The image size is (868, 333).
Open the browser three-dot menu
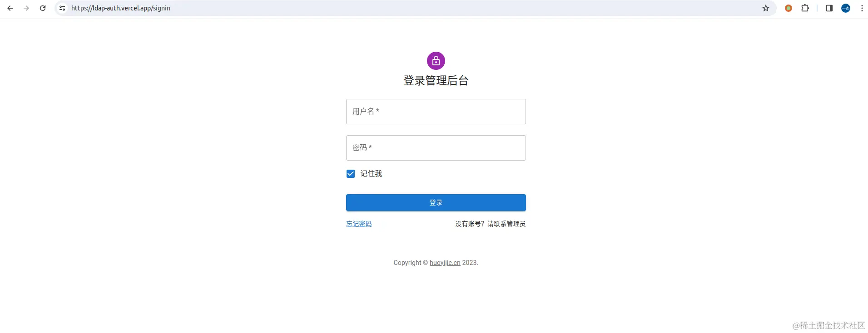(x=862, y=8)
